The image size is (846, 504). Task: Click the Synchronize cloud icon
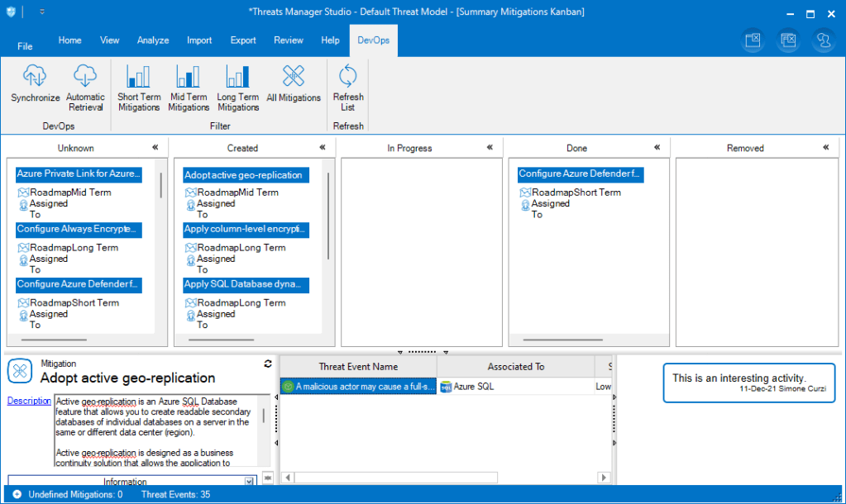(x=35, y=77)
